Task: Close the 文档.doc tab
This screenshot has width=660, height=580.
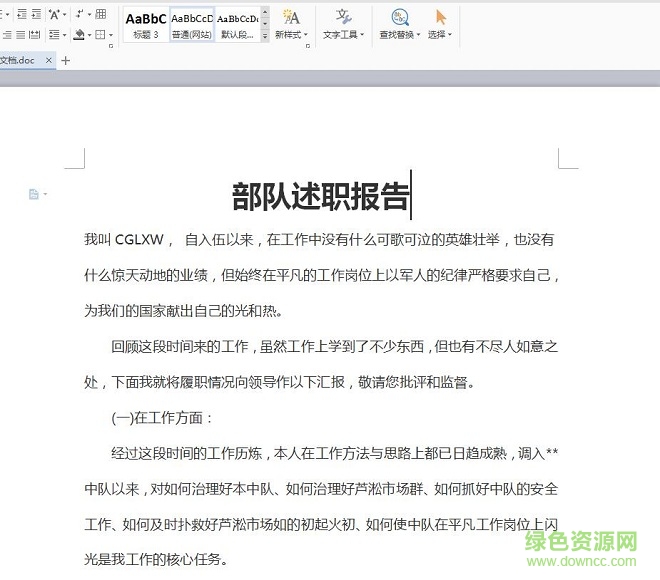Action: 49,60
